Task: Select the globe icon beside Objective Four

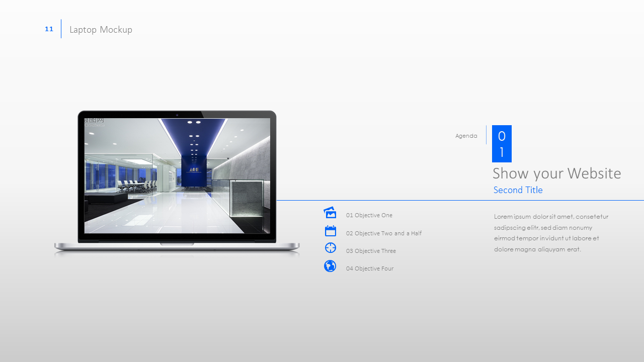Action: coord(330,266)
